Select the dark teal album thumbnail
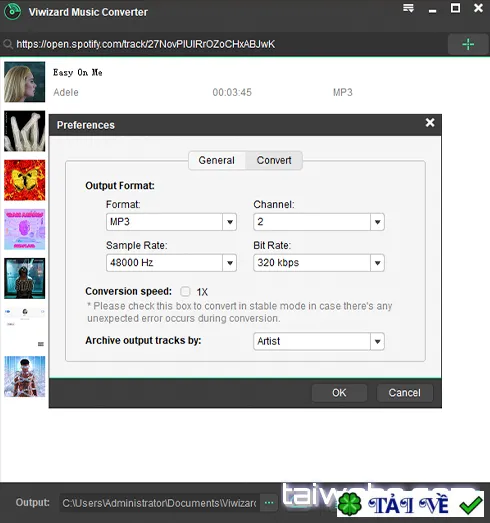This screenshot has width=490, height=523. (x=24, y=279)
